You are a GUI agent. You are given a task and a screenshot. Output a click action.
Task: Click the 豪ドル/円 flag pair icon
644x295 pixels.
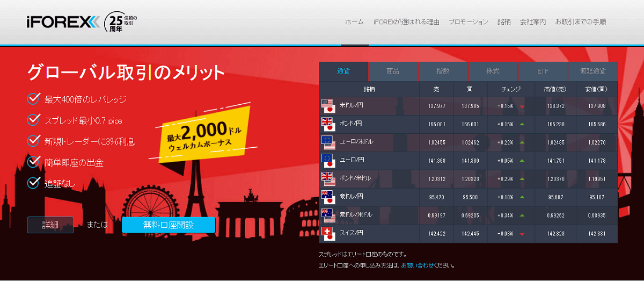pos(328,197)
